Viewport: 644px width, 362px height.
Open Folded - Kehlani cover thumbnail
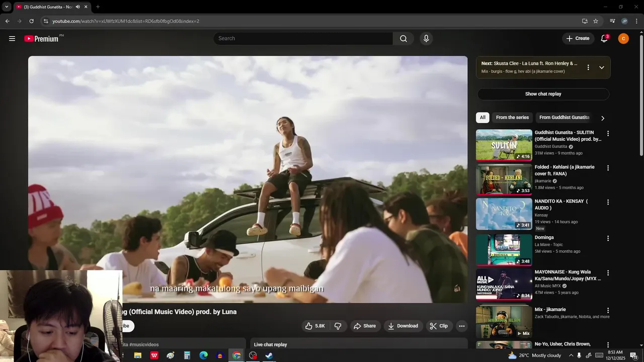tap(504, 179)
